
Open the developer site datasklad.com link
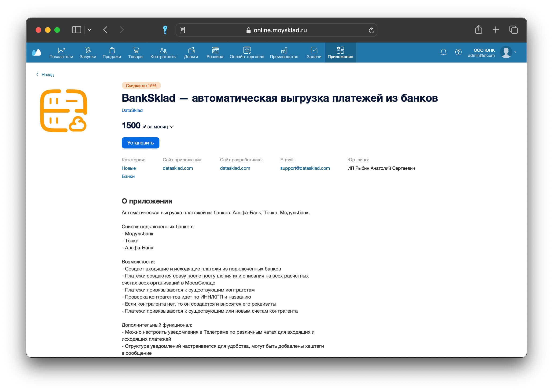tap(235, 168)
